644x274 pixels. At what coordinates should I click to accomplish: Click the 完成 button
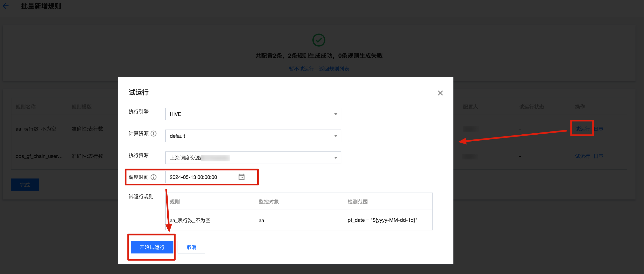click(25, 185)
